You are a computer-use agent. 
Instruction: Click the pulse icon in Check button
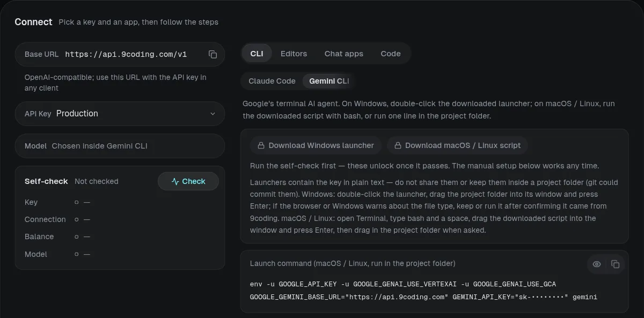coord(175,181)
